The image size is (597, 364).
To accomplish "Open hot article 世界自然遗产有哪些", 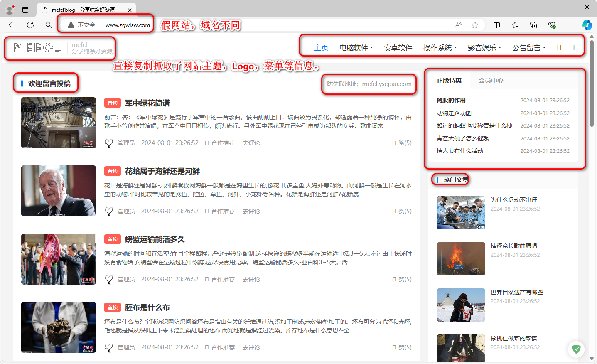I will pos(517,292).
